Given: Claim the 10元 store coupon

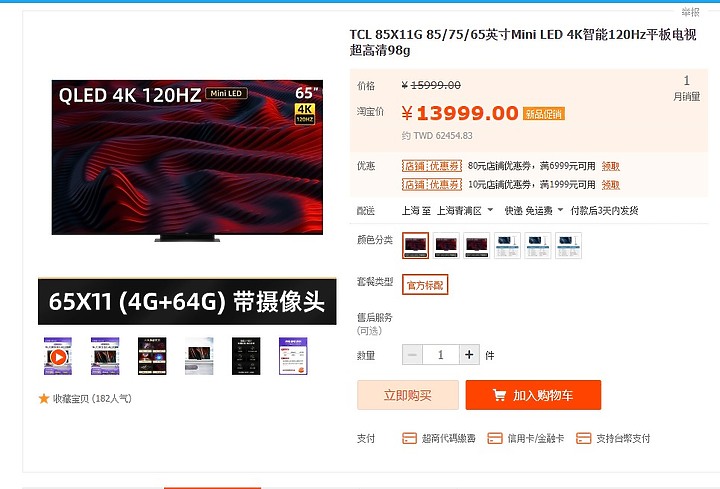Looking at the screenshot, I should tap(611, 185).
